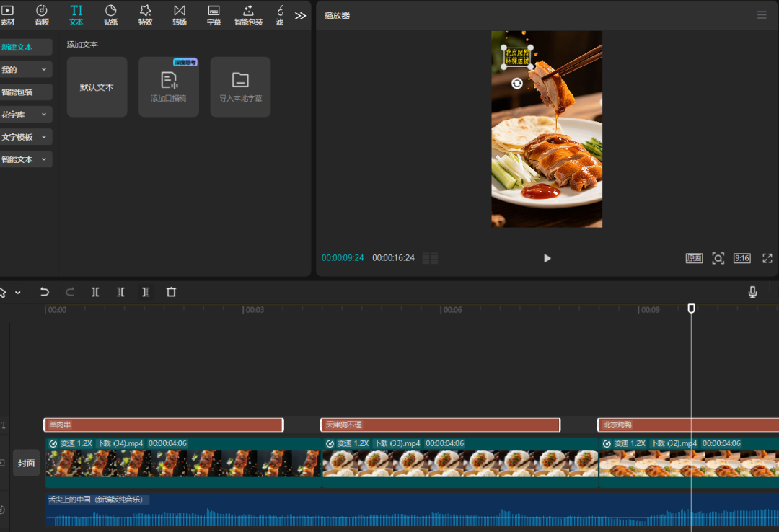779x532 pixels.
Task: Open the 贴纸 stickers panel
Action: [x=110, y=14]
